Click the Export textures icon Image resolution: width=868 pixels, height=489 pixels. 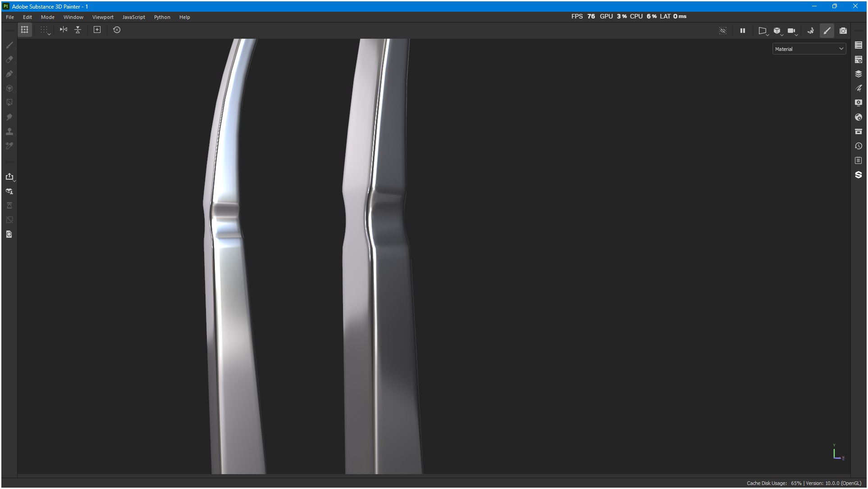click(x=9, y=177)
